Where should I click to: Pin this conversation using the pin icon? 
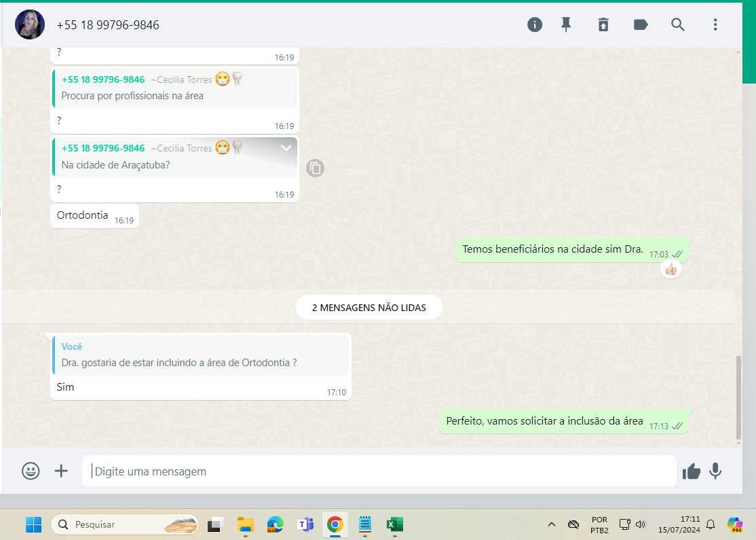pos(566,25)
